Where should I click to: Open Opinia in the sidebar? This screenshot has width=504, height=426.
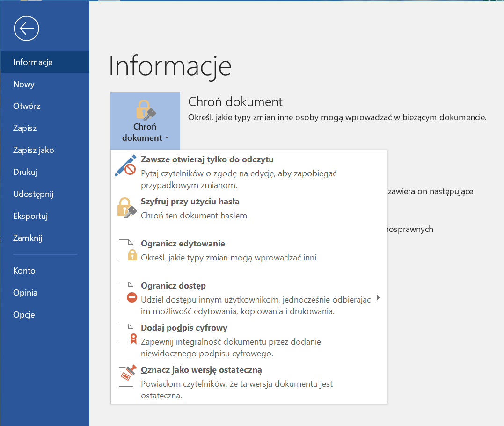tap(44, 293)
